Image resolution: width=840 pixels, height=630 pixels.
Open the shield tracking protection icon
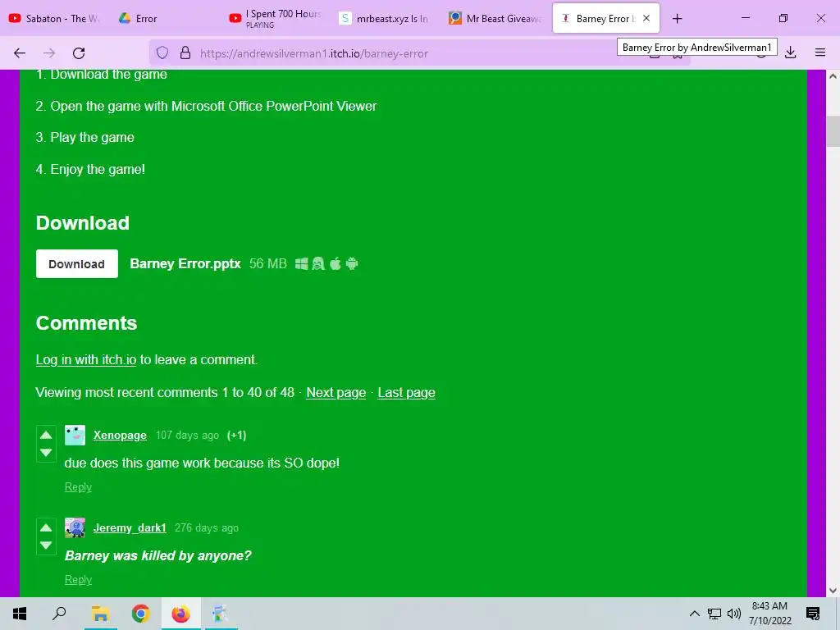tap(162, 53)
